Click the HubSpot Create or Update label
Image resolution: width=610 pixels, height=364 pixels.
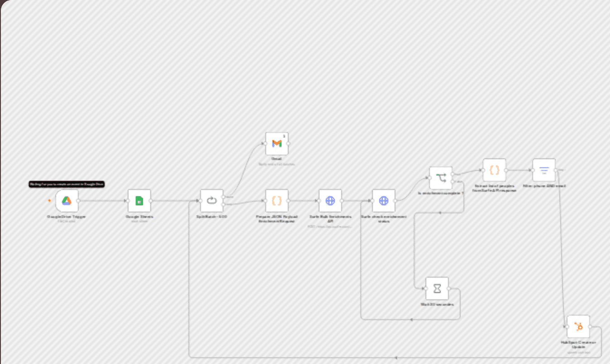(578, 345)
